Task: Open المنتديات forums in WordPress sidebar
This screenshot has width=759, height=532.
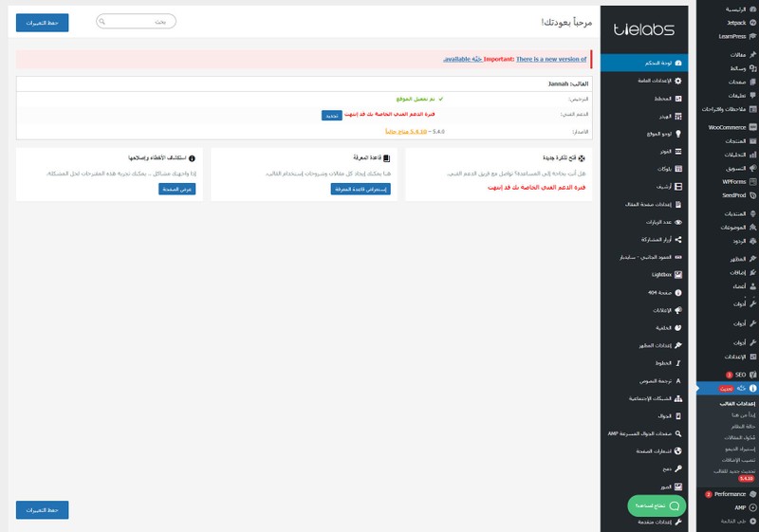Action: [x=728, y=213]
